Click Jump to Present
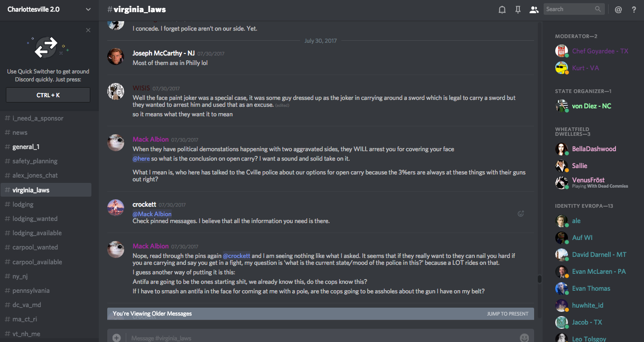Image resolution: width=644 pixels, height=342 pixels. point(507,314)
